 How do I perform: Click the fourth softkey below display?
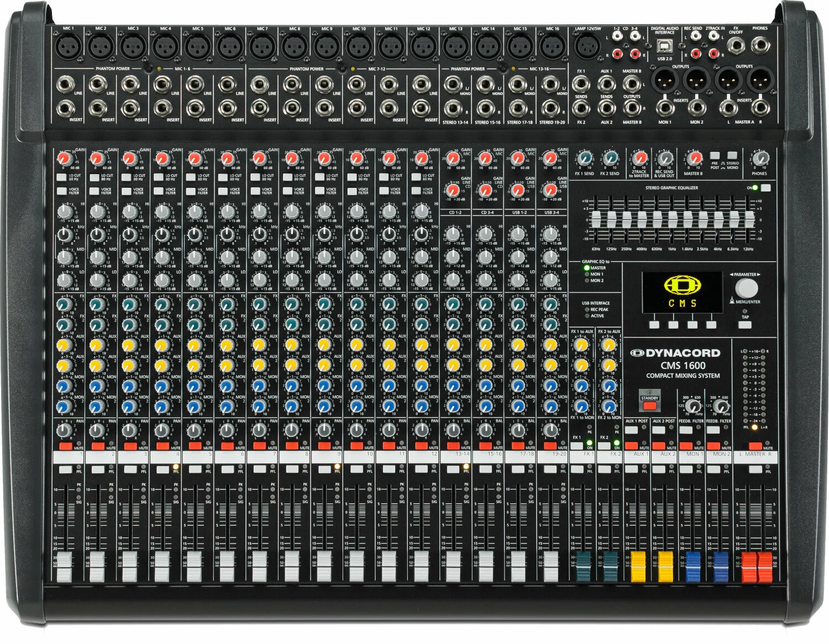tap(711, 325)
